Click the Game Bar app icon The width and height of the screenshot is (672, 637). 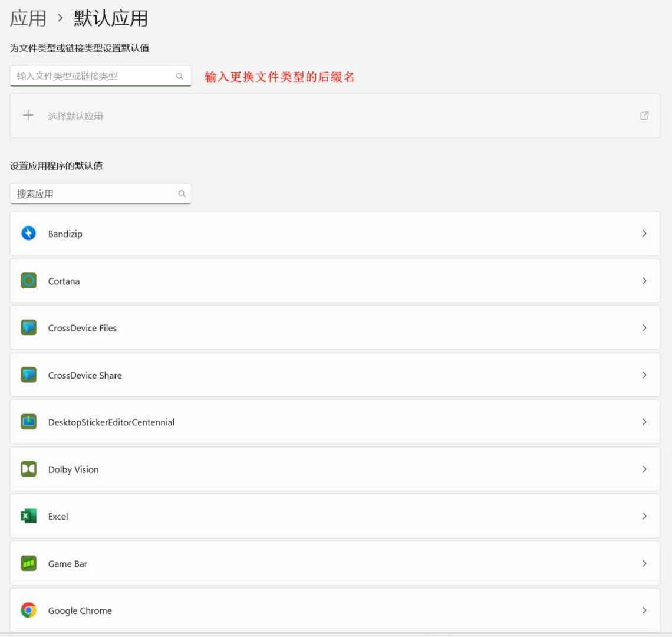[28, 563]
